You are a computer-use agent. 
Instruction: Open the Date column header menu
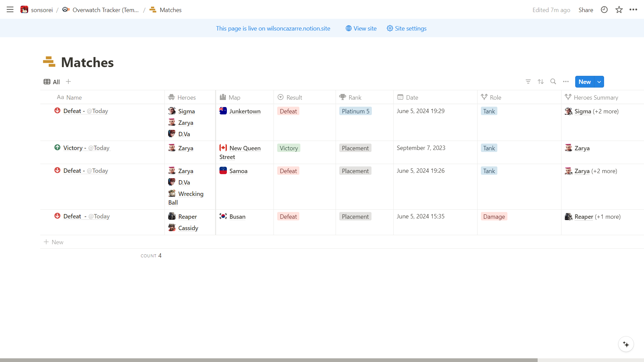coord(435,97)
